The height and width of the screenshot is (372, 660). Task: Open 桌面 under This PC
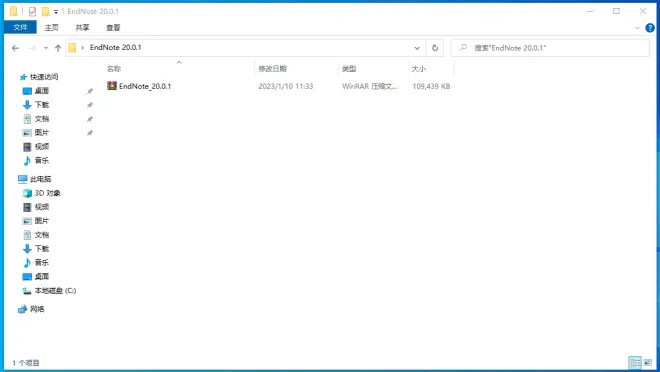click(x=42, y=276)
